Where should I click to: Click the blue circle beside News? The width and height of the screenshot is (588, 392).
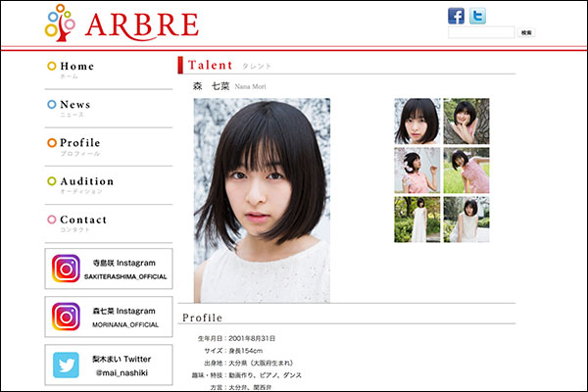[52, 105]
